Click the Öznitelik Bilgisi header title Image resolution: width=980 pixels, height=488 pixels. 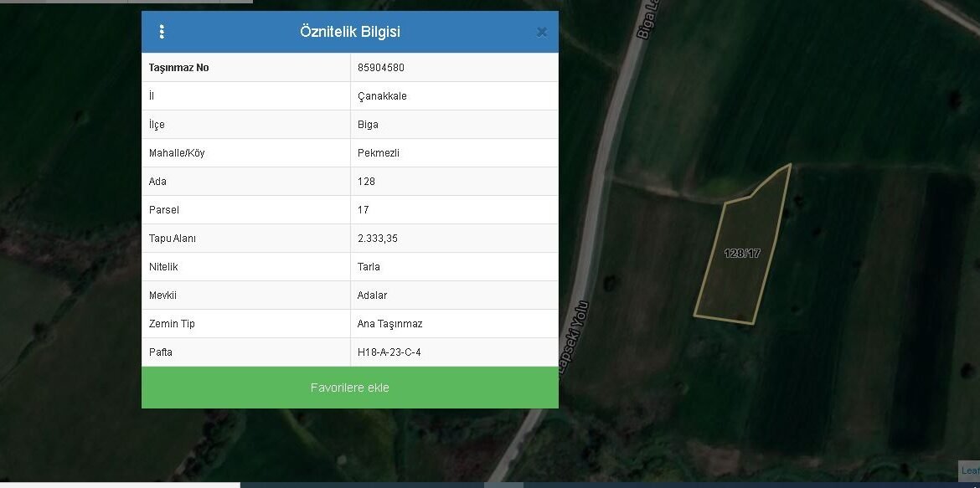tap(349, 32)
